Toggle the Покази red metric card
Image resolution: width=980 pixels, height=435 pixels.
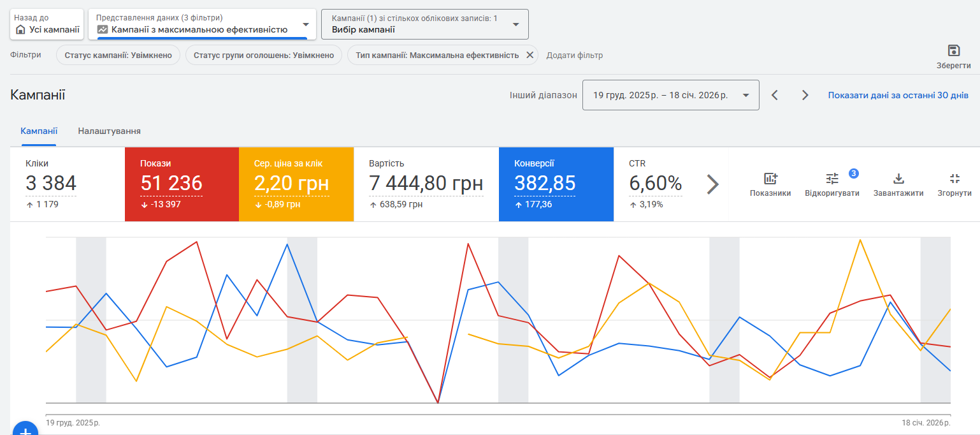tap(182, 184)
